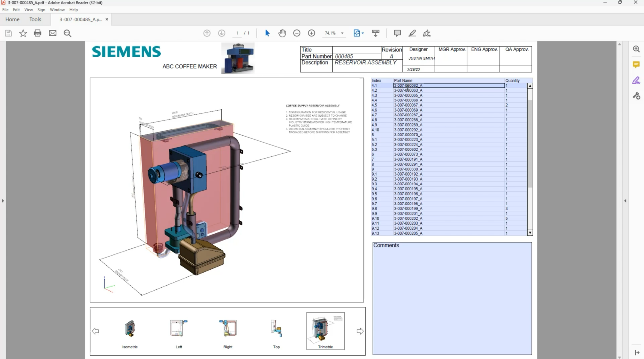644x359 pixels.
Task: Expand the left navigation pane arrow
Action: click(x=3, y=200)
